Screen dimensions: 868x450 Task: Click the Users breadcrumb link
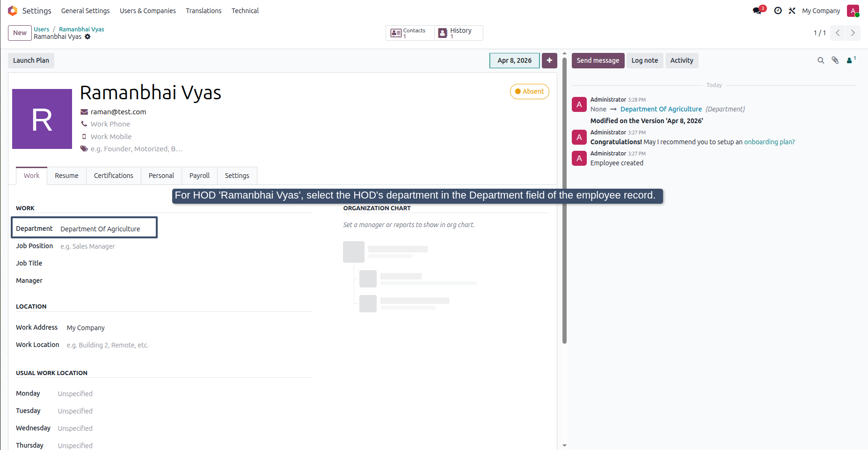(x=41, y=29)
